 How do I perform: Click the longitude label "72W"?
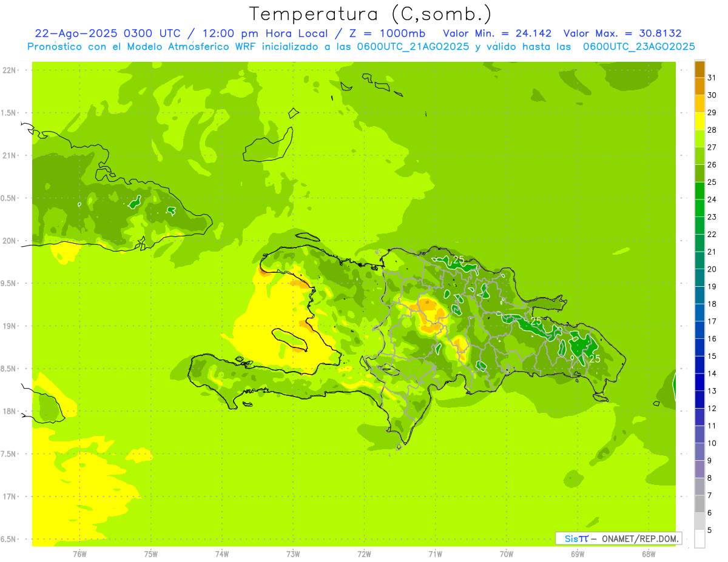[x=364, y=554]
